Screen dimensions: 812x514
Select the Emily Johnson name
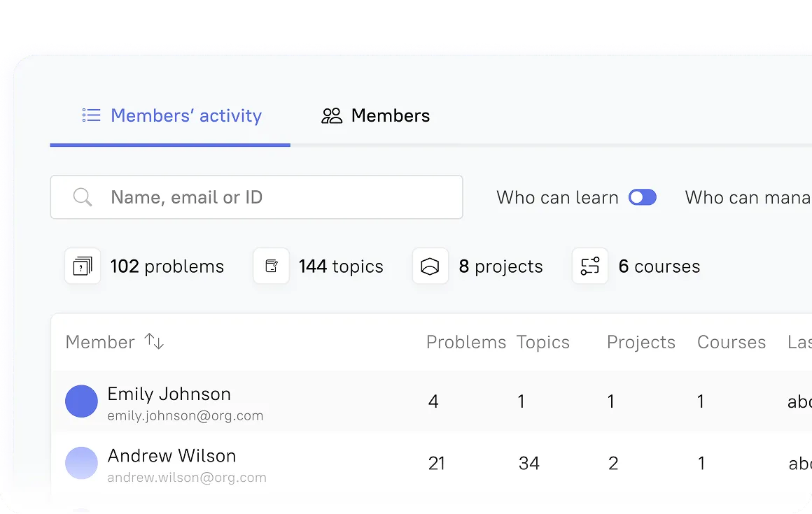tap(169, 394)
